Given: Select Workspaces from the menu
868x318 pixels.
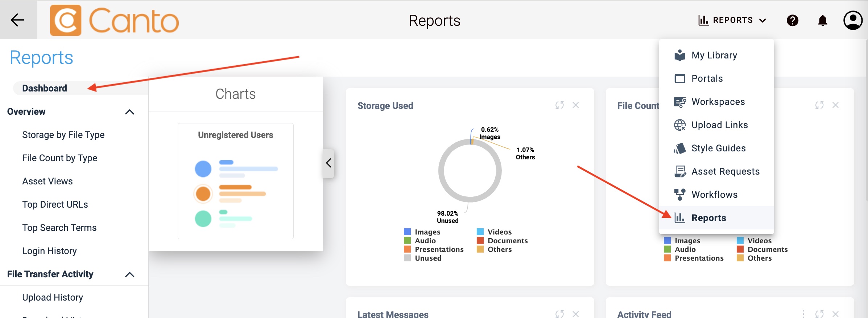Looking at the screenshot, I should [x=716, y=102].
